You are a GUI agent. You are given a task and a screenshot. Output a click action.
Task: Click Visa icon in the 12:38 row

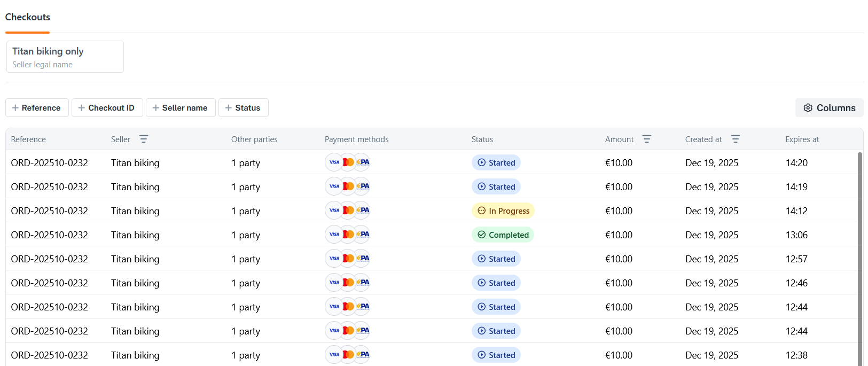[x=334, y=354]
